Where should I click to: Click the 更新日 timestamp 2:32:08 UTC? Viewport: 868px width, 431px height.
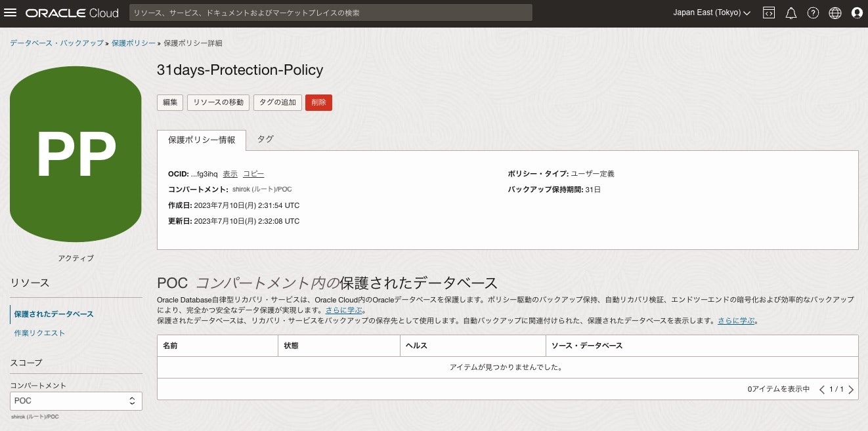coord(247,221)
